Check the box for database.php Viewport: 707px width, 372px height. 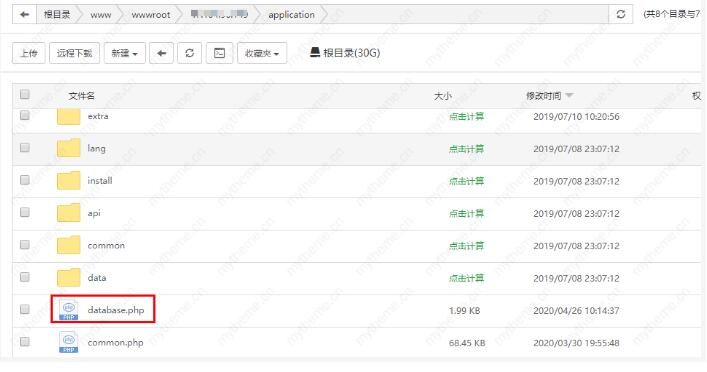coord(25,309)
